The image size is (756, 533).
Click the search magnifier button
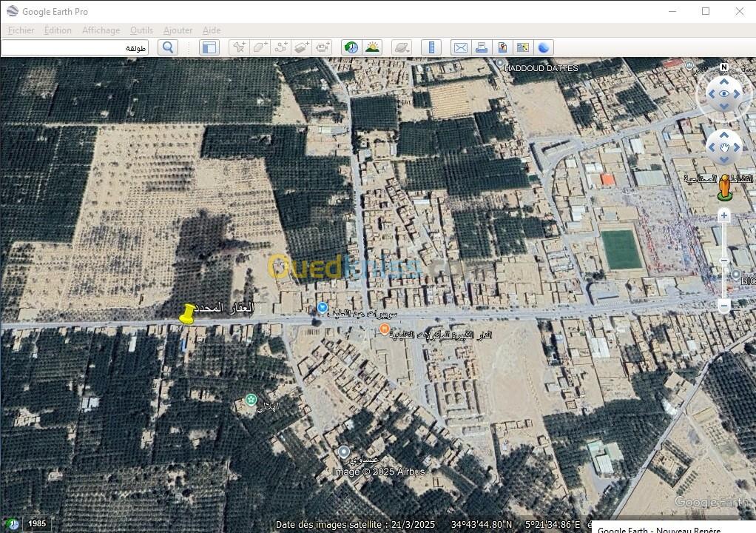coord(168,47)
